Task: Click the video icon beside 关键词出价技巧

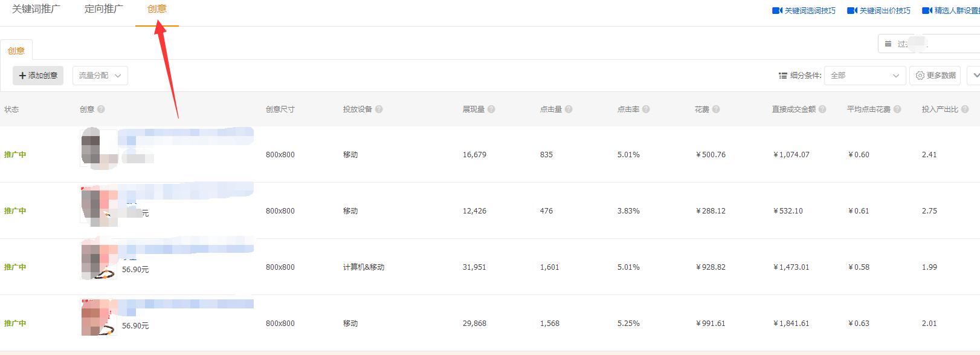Action: 851,10
